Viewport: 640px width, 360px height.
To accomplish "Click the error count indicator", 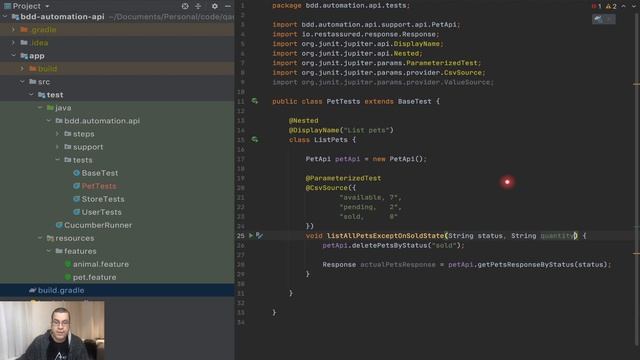I will tap(596, 6).
